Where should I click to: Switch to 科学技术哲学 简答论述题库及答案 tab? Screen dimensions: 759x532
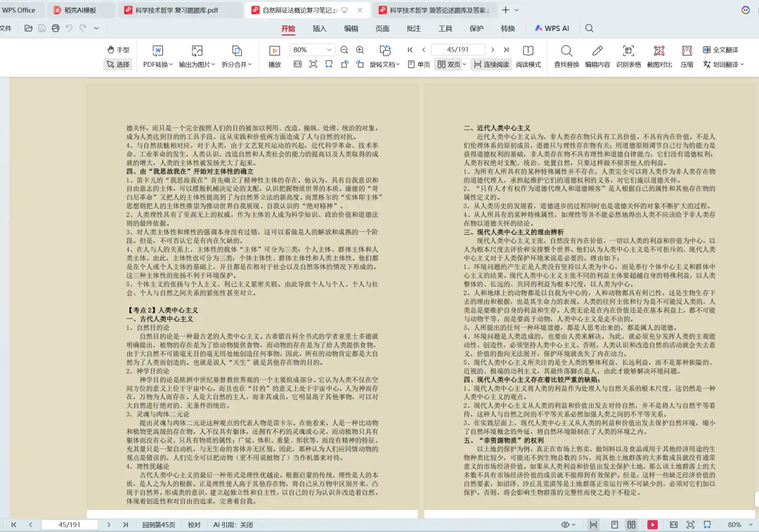434,10
